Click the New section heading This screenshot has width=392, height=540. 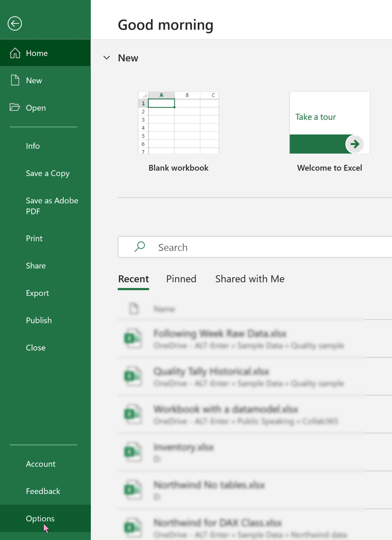[128, 58]
